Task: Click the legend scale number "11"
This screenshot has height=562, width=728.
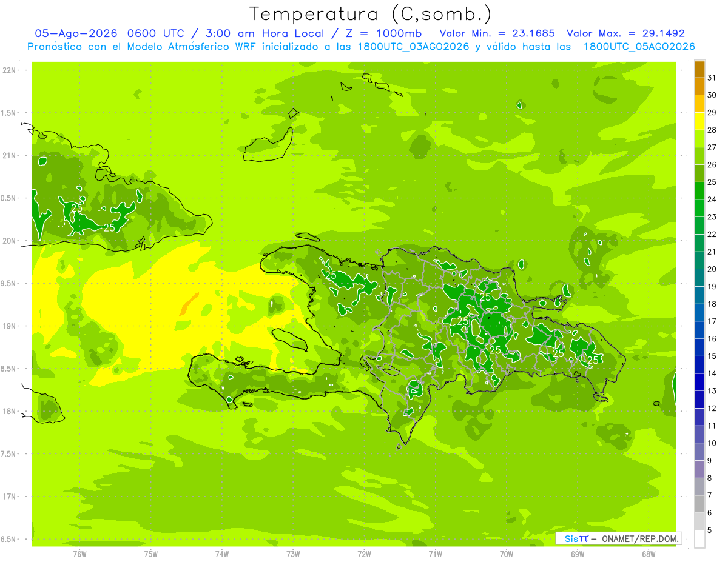Action: pyautogui.click(x=712, y=426)
